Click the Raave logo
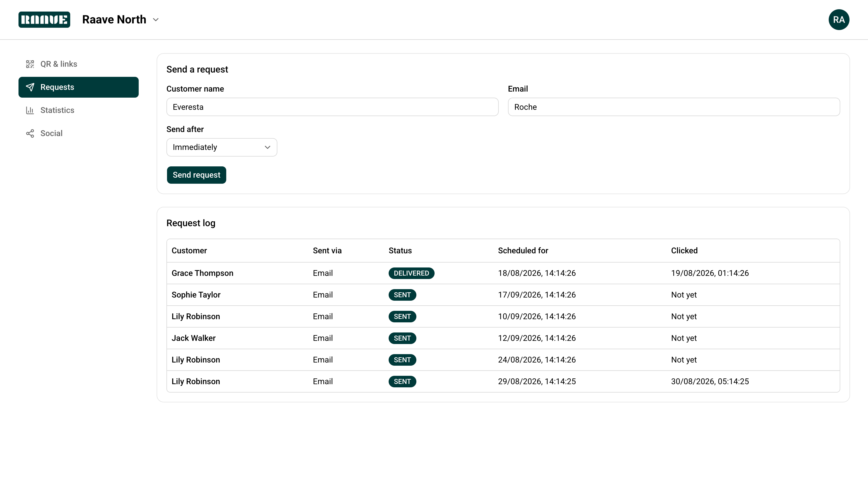 click(x=44, y=20)
